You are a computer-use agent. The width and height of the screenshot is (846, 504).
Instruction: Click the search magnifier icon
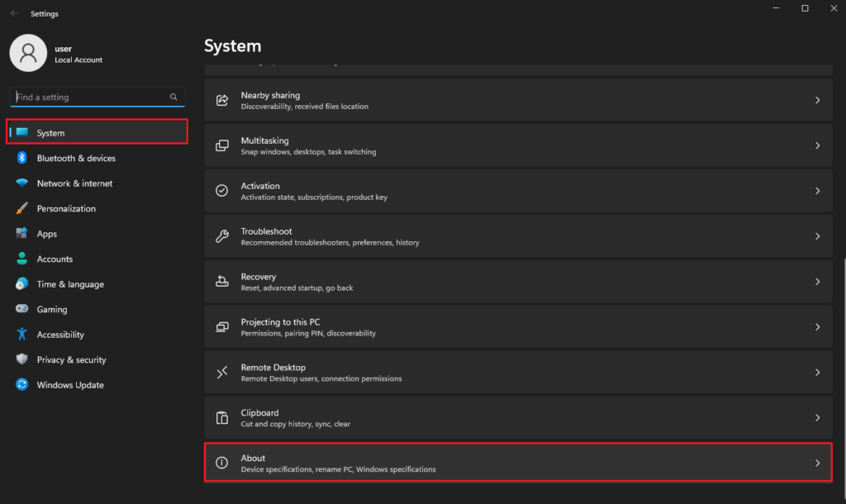pyautogui.click(x=173, y=97)
